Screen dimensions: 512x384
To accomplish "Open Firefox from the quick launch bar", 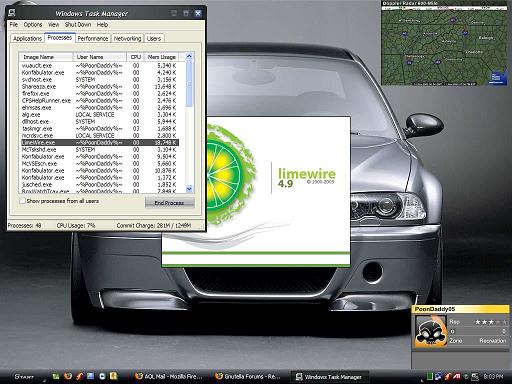I will click(x=68, y=376).
